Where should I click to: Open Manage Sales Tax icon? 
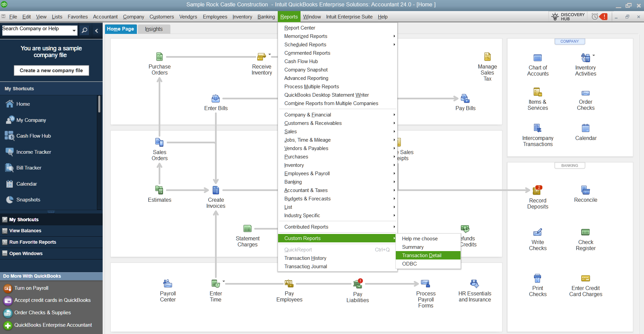tap(487, 56)
